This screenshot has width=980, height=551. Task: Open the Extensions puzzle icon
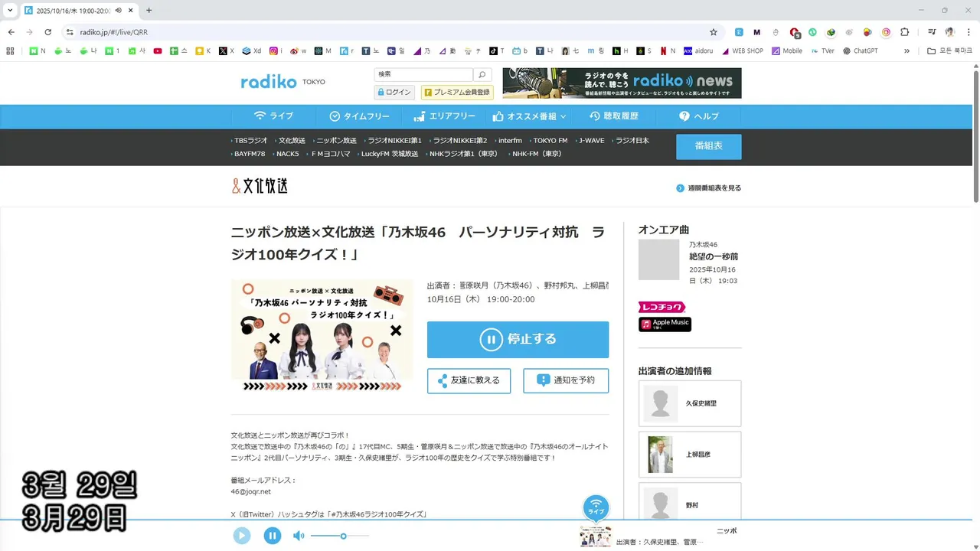tap(904, 32)
